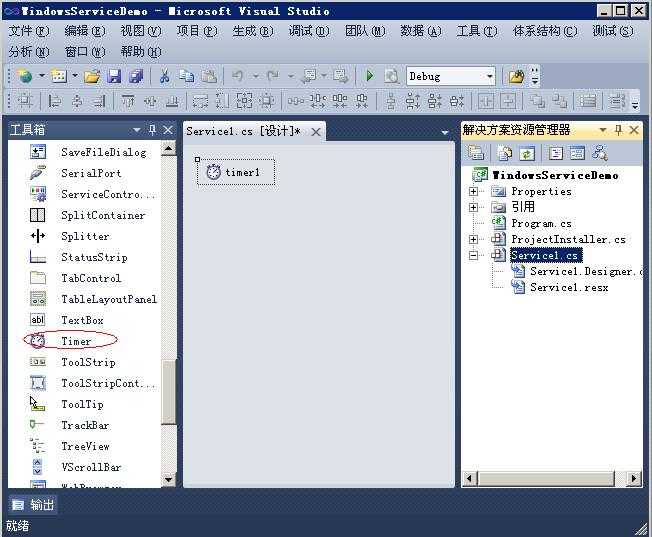Image resolution: width=652 pixels, height=537 pixels.
Task: Close the Service1.cs design tab
Action: (316, 132)
